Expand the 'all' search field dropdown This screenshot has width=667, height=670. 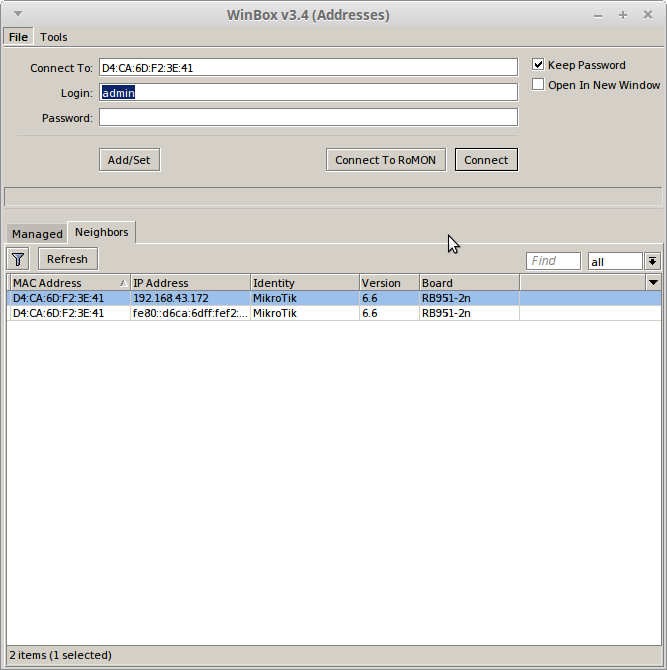(x=652, y=261)
